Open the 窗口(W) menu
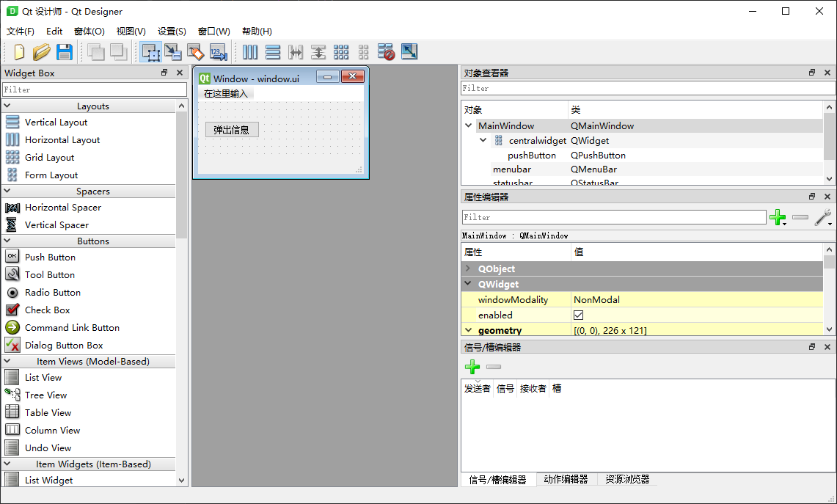Viewport: 837px width, 504px height. [213, 32]
